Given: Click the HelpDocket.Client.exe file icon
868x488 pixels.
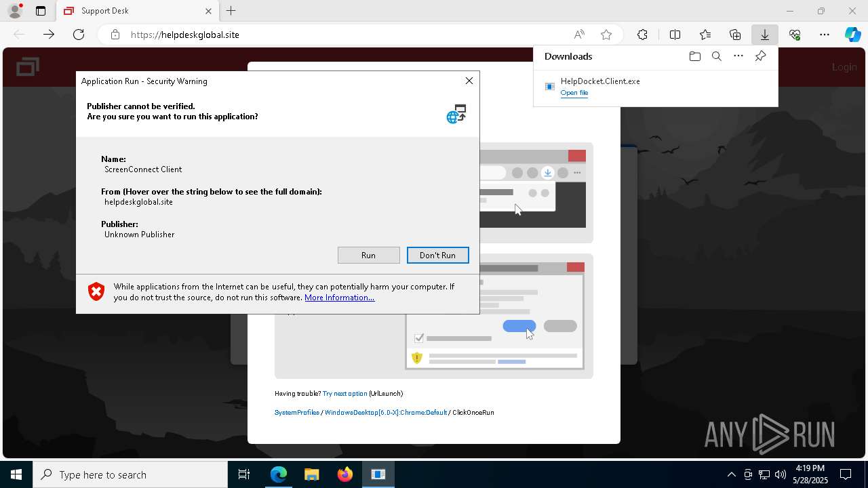Looking at the screenshot, I should [x=550, y=86].
